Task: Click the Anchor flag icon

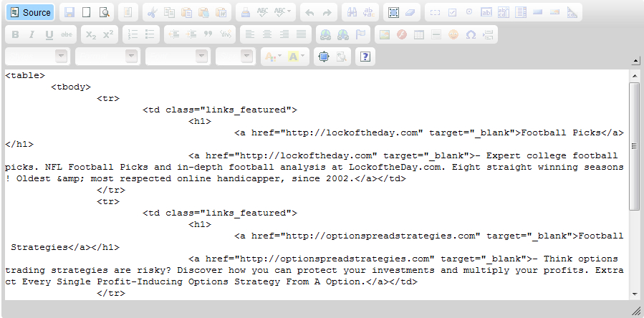Action: coord(360,35)
